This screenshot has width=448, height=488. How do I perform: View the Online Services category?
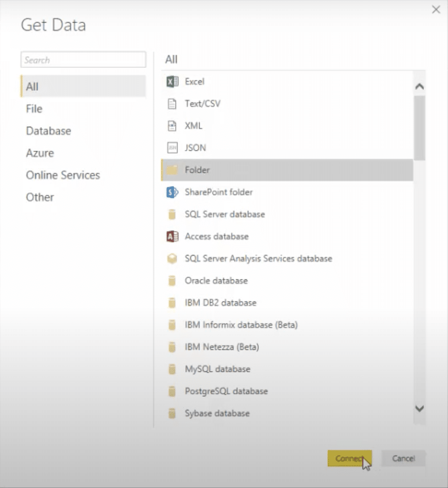point(63,175)
